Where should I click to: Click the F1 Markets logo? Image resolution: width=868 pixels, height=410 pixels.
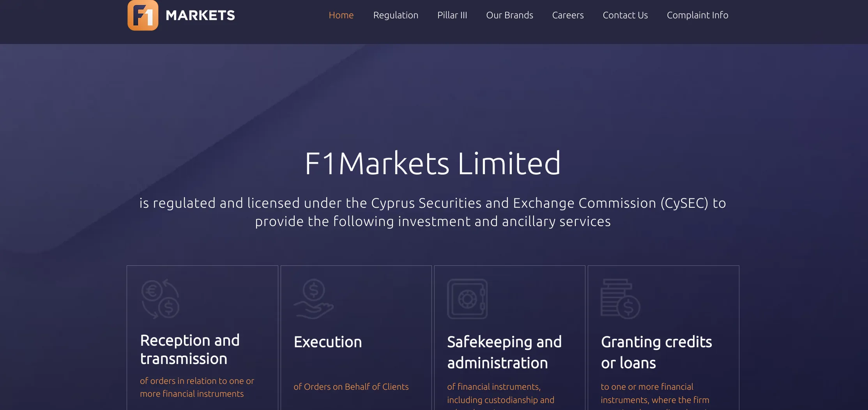(x=180, y=15)
